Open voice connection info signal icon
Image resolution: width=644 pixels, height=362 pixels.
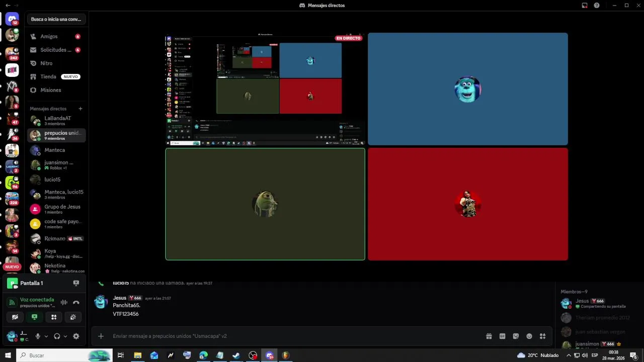(12, 302)
